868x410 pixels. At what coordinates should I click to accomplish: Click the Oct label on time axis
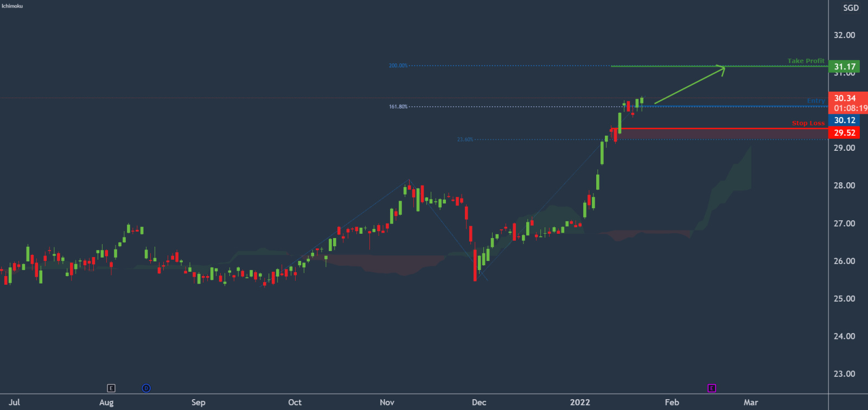coord(295,402)
